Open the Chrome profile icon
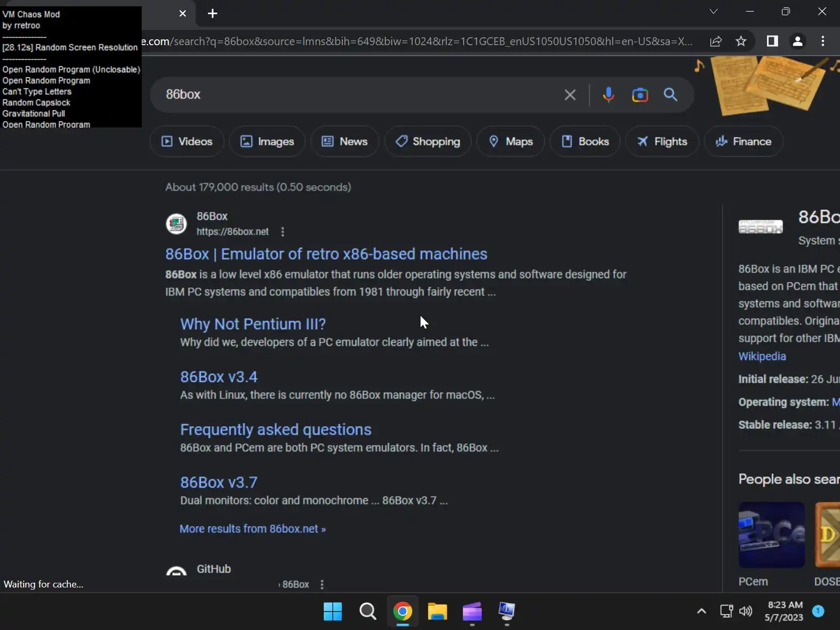Screen dimensions: 840x630 coord(797,41)
